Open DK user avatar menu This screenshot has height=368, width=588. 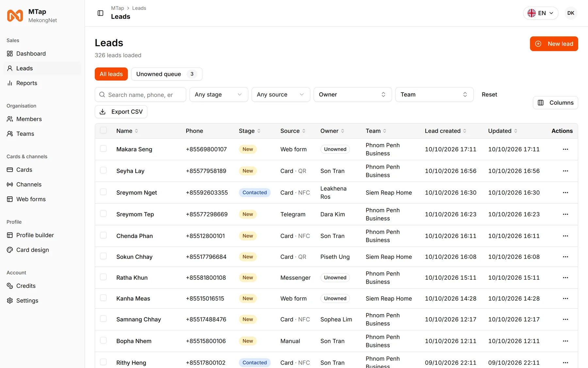[x=571, y=13]
